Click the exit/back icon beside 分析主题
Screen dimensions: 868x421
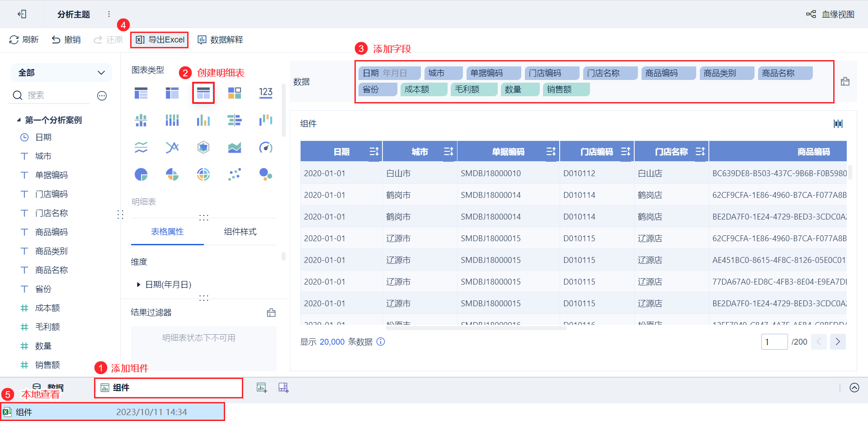(22, 14)
